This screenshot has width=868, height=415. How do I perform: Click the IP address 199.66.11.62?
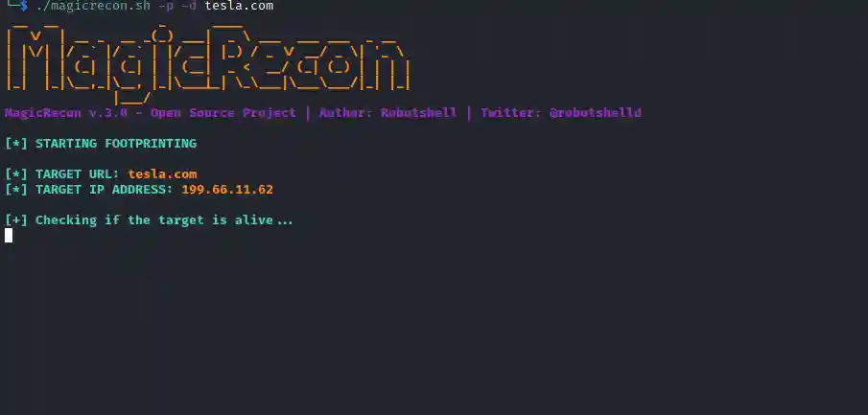(227, 190)
